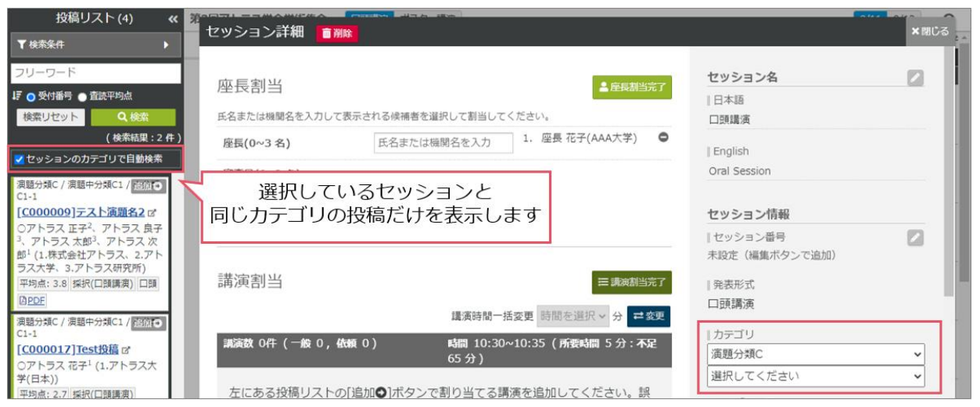Open the [C000009]テスト演題名2 link
Screen dimensions: 980x407
coord(81,212)
